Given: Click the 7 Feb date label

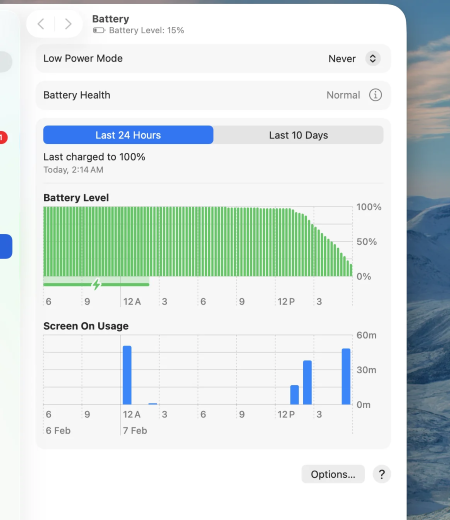Looking at the screenshot, I should pyautogui.click(x=135, y=431).
